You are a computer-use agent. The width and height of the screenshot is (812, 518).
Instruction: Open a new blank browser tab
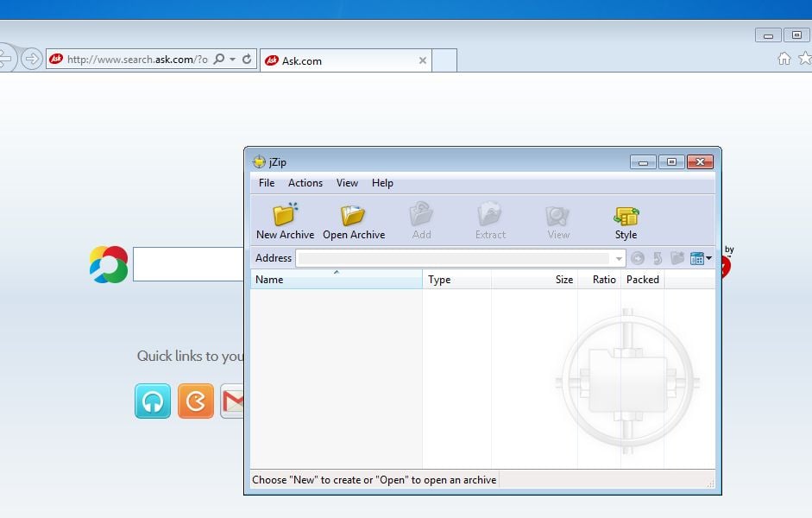[444, 60]
